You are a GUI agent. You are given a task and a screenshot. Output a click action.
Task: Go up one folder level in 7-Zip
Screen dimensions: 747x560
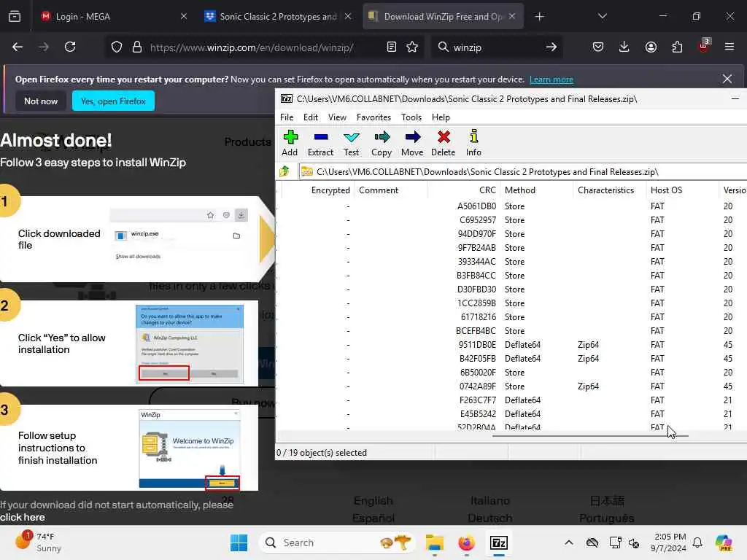coord(285,171)
